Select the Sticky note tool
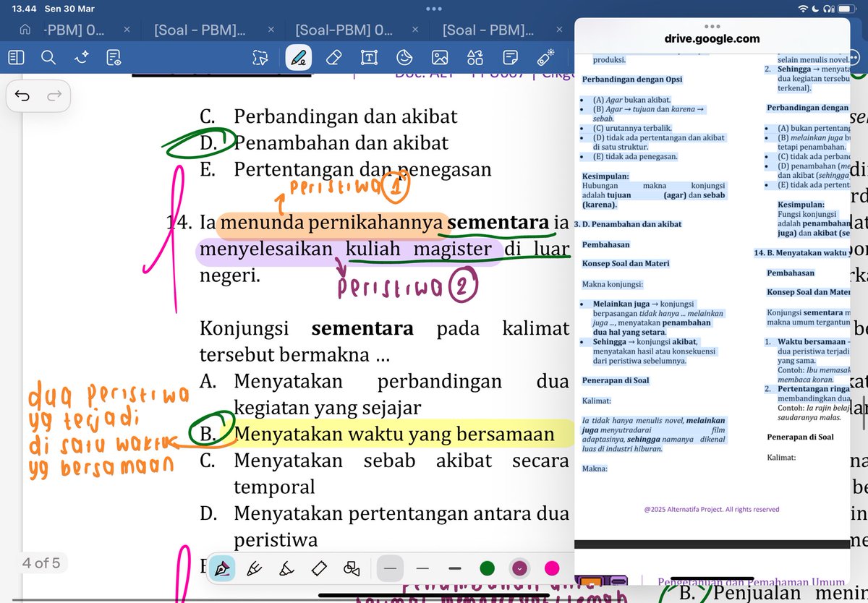868x603 pixels. (x=510, y=58)
